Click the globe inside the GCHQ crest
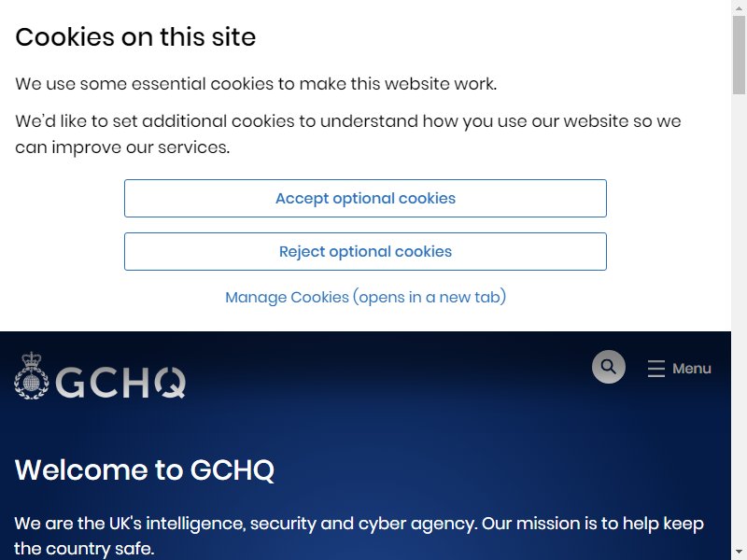Screen dimensions: 747x560 click(x=32, y=383)
